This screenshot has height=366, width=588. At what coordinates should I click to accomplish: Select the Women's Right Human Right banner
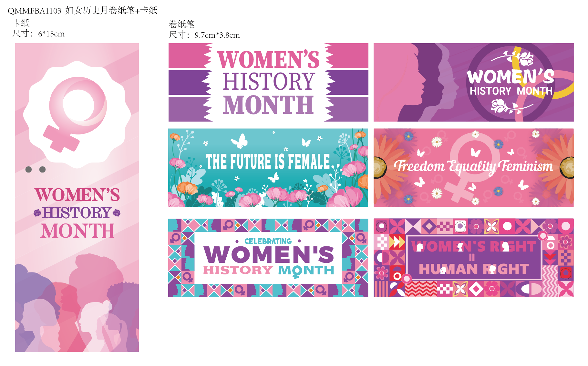tap(474, 258)
